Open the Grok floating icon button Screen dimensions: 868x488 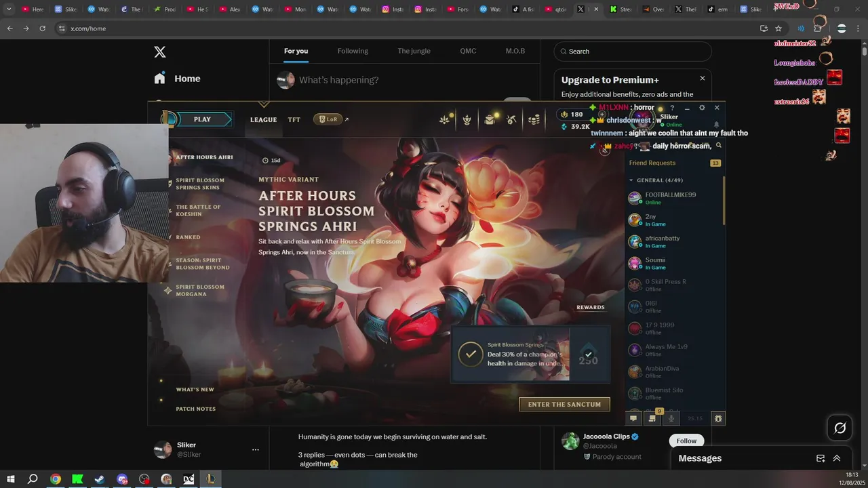click(840, 428)
